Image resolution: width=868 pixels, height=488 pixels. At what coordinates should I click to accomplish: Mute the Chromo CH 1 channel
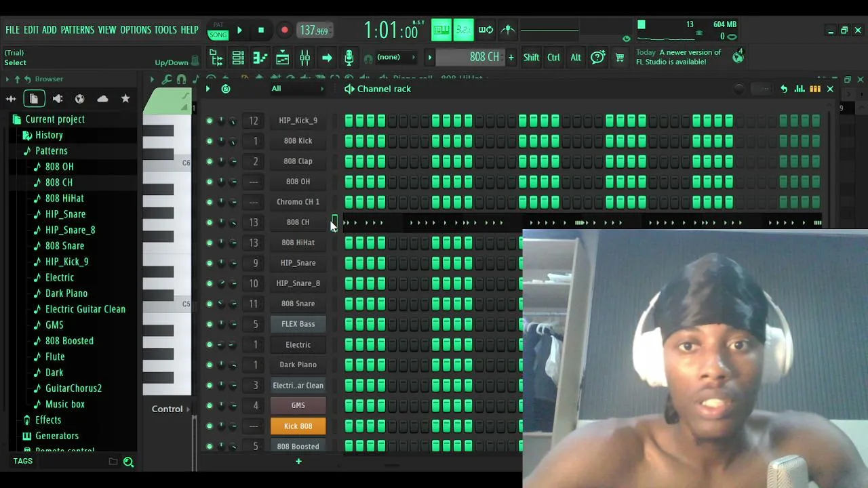tap(210, 202)
